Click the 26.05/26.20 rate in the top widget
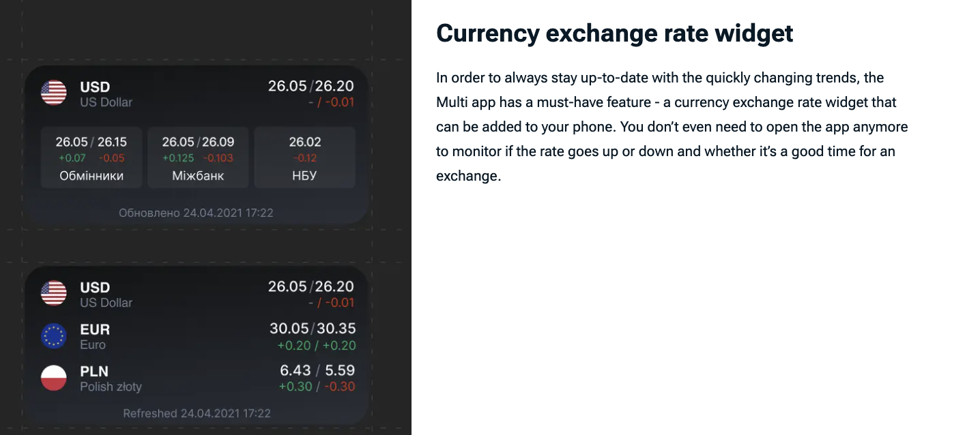Viewport: 980px width, 435px height. click(311, 86)
